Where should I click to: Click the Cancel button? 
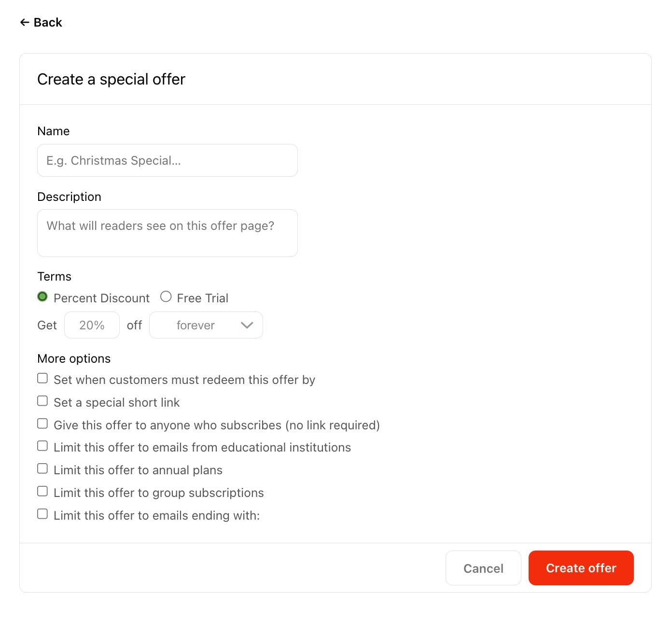(483, 568)
